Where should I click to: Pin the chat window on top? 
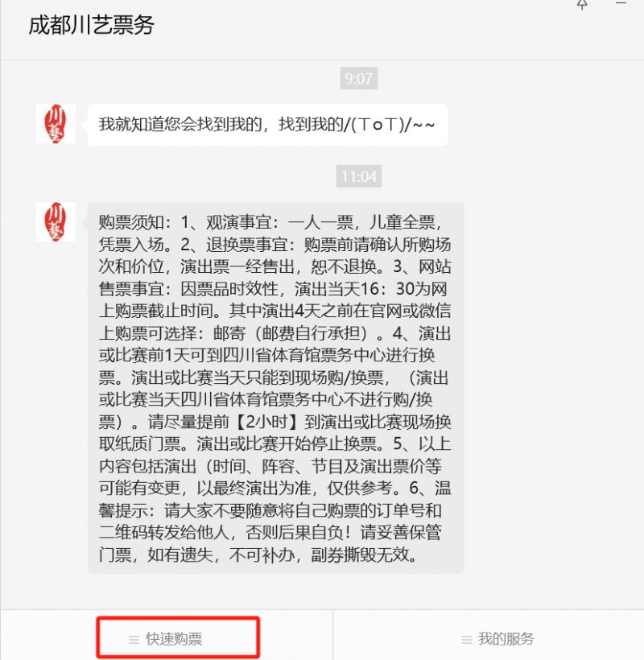pos(582,4)
